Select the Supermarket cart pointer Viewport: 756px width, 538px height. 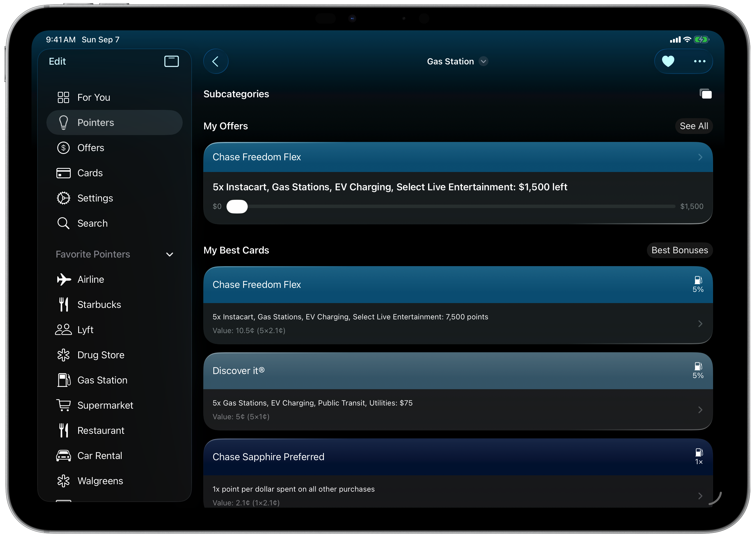105,405
